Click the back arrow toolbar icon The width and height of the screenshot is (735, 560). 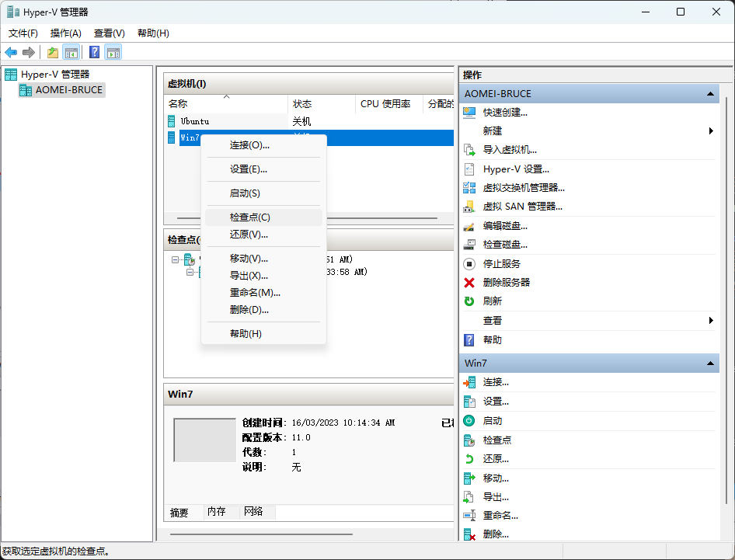click(11, 52)
